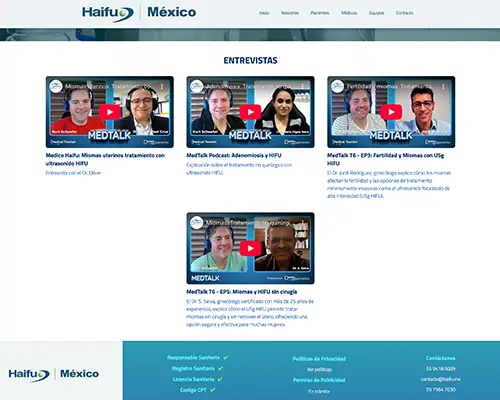Select Médicos in the navigation bar
500x400 pixels.
point(349,13)
